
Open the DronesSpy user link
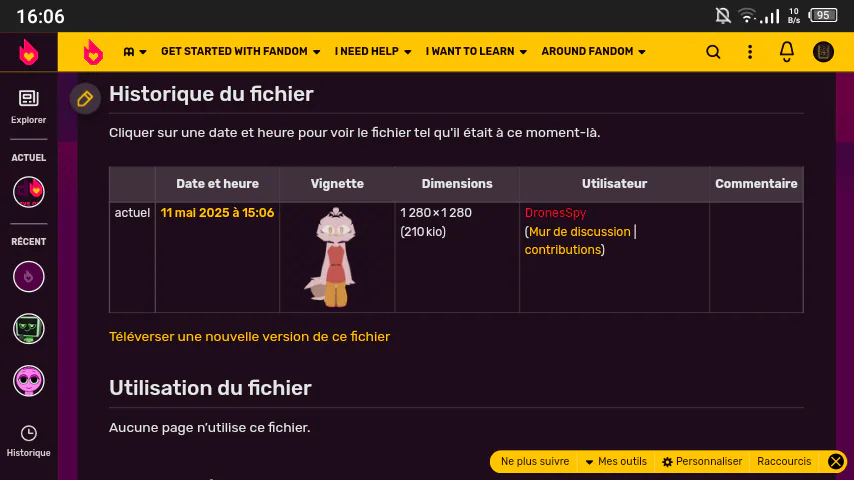(x=555, y=212)
